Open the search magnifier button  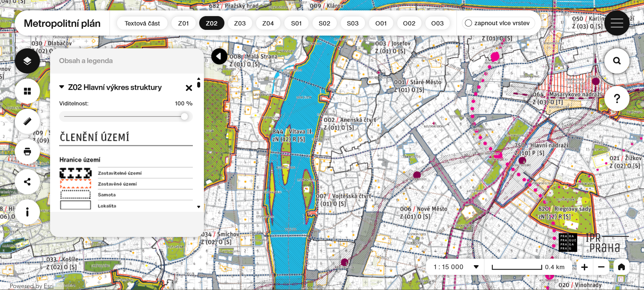point(616,61)
